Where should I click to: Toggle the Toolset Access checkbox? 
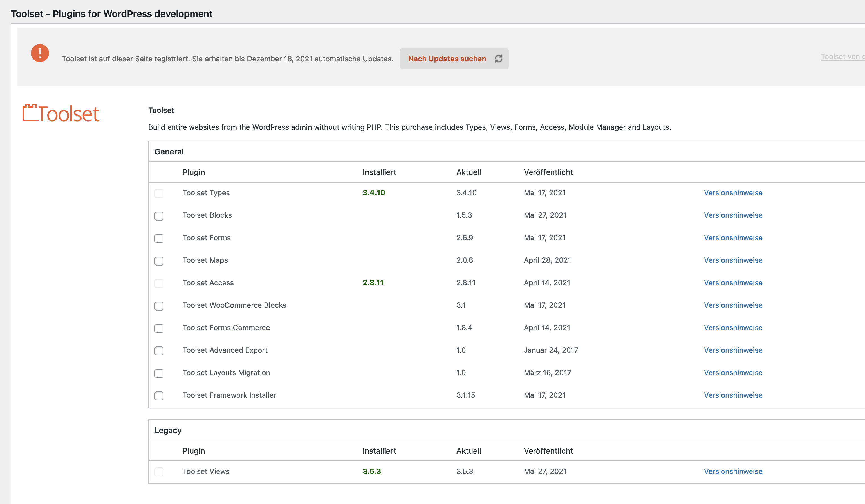(159, 283)
